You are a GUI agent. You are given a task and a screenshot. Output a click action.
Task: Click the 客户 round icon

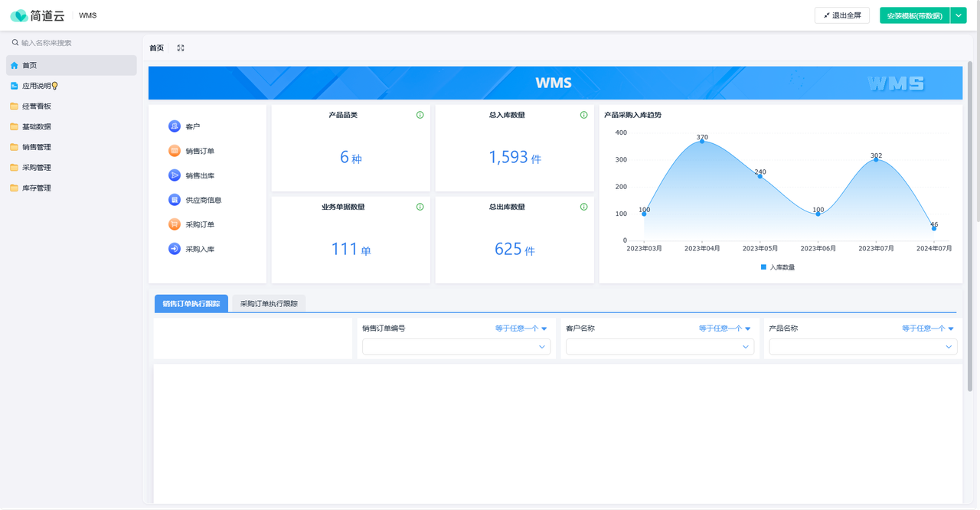pos(175,126)
